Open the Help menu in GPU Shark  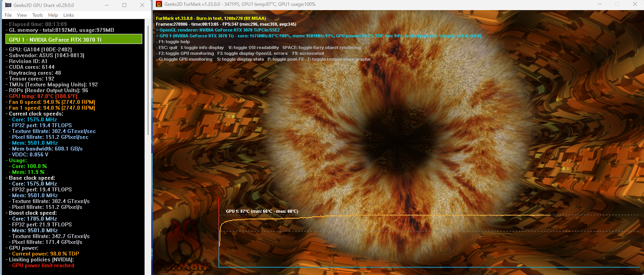coord(53,15)
